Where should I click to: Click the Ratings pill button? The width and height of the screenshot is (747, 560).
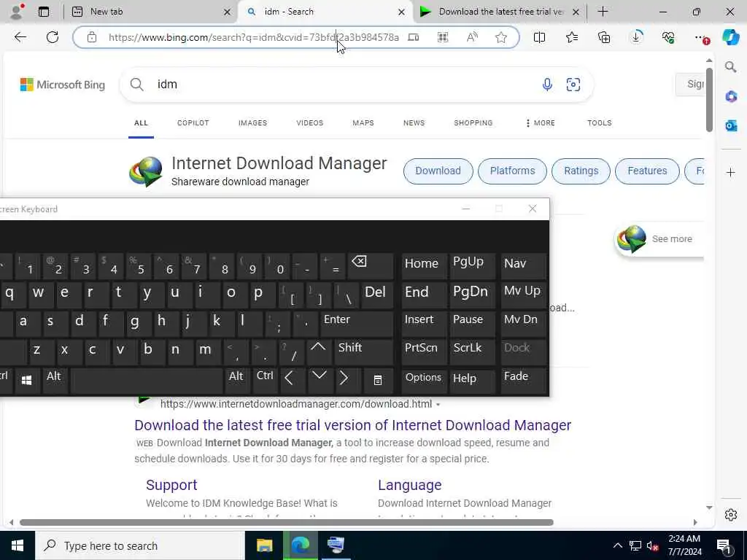click(581, 171)
